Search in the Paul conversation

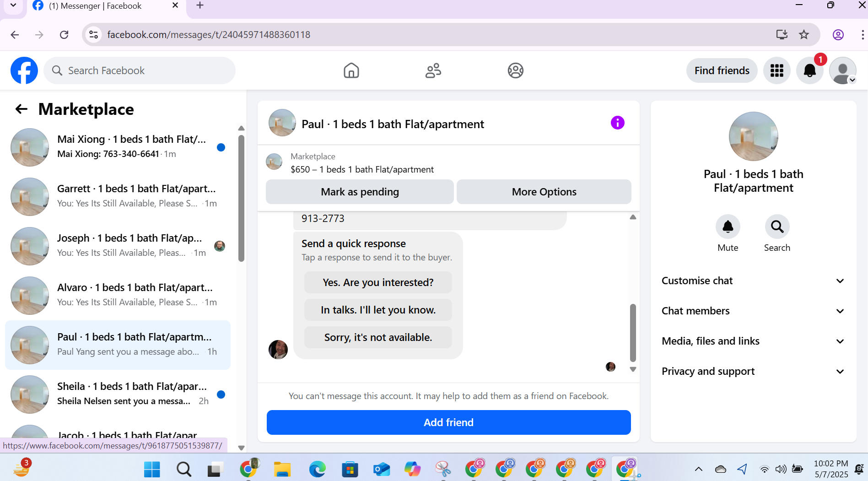[777, 227]
